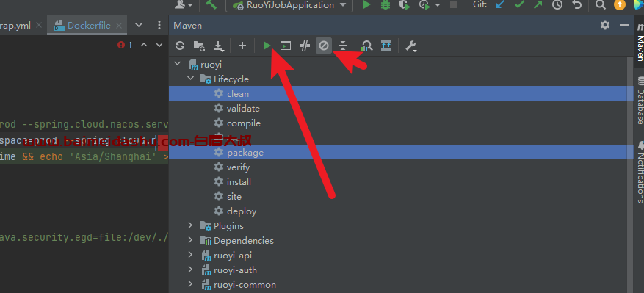Click download sources and documentation icon
This screenshot has width=644, height=293.
(x=219, y=46)
